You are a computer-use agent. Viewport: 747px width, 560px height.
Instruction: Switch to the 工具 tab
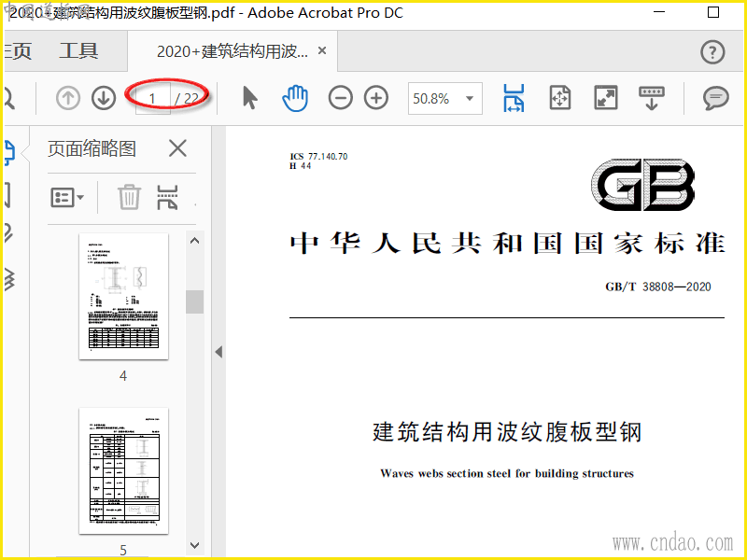(x=78, y=51)
